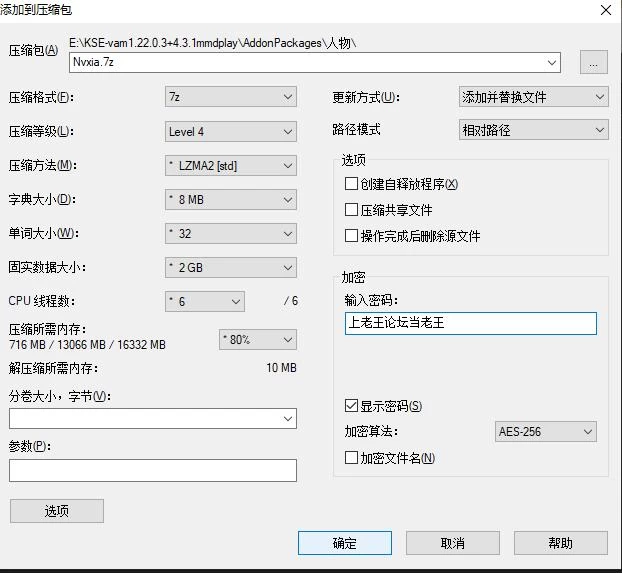Open the 路径模式 dropdown showing 相对路径
Screen dimensions: 622x573
[x=534, y=130]
